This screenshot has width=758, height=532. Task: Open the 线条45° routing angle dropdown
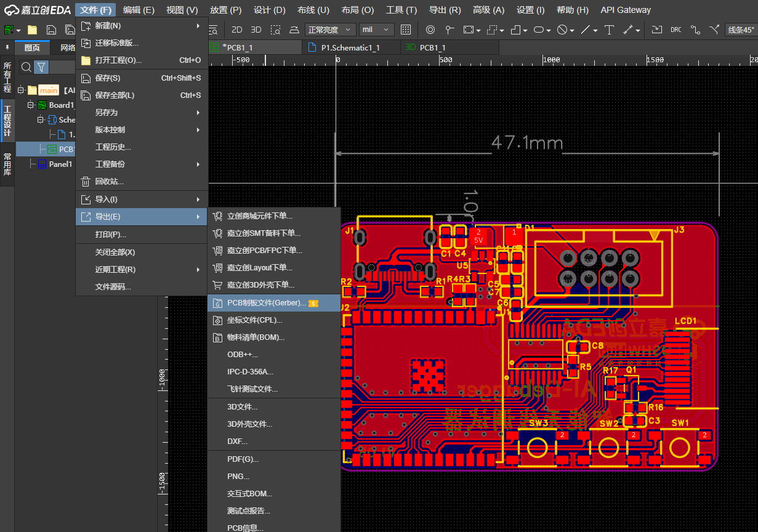point(741,30)
